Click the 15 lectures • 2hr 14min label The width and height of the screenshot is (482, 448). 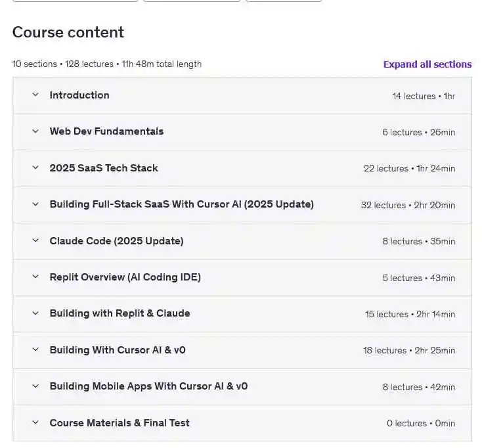410,314
